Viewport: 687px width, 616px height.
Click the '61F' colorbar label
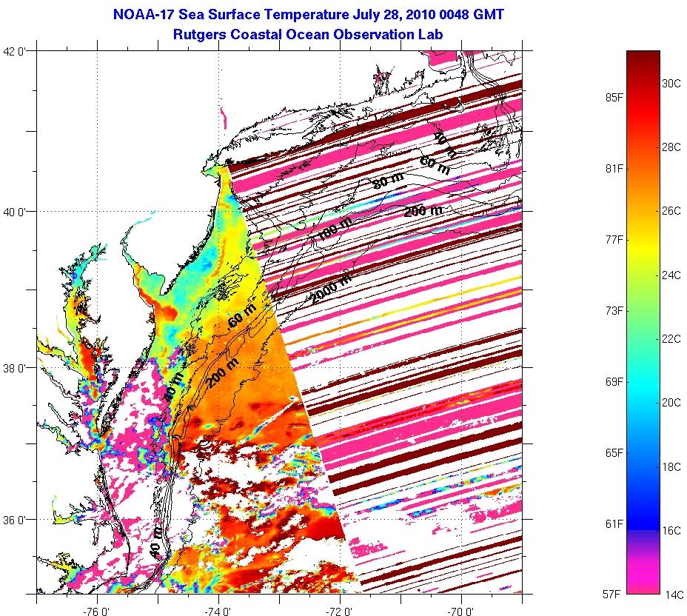(x=614, y=523)
